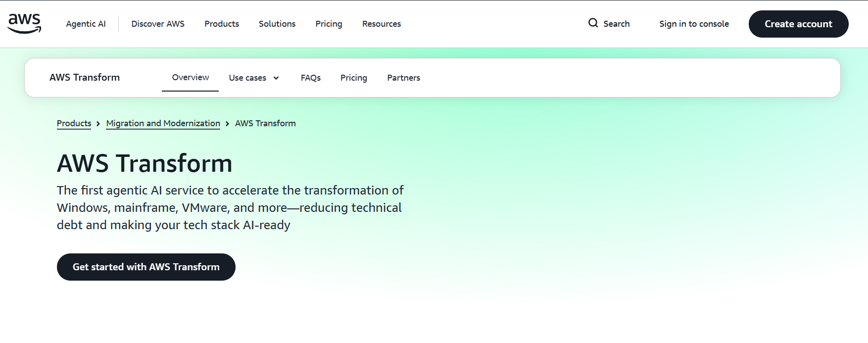Open the Use cases tab
This screenshot has width=868, height=343.
[247, 78]
